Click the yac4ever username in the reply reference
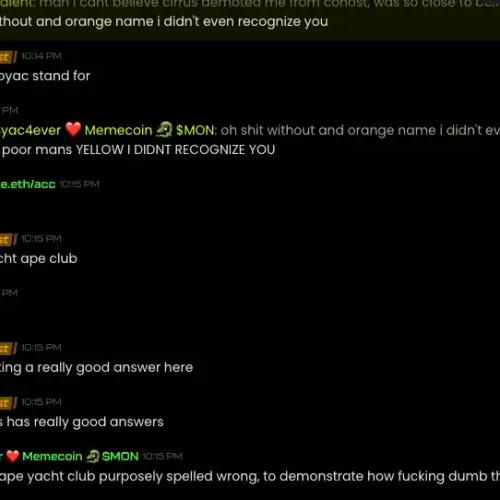This screenshot has height=500, width=500. (x=30, y=130)
